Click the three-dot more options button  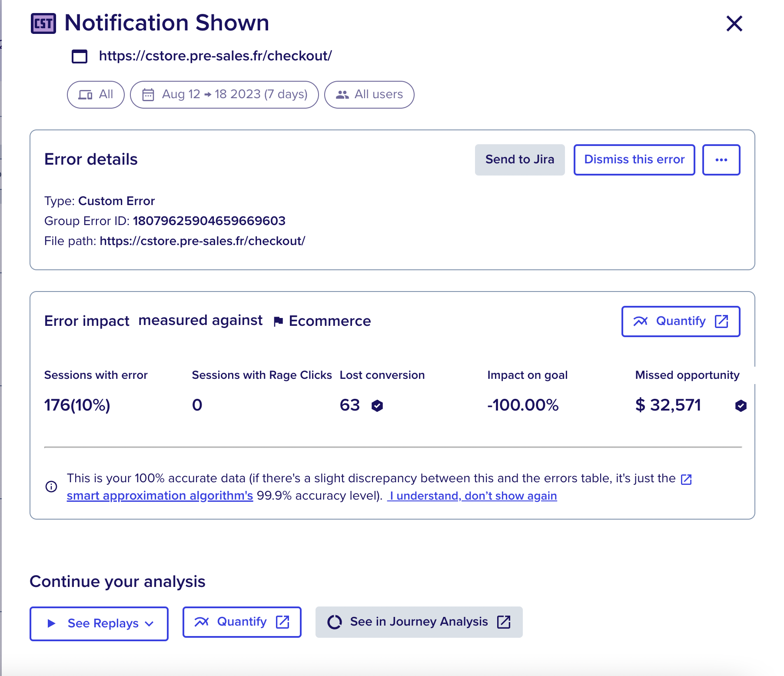[x=721, y=159]
